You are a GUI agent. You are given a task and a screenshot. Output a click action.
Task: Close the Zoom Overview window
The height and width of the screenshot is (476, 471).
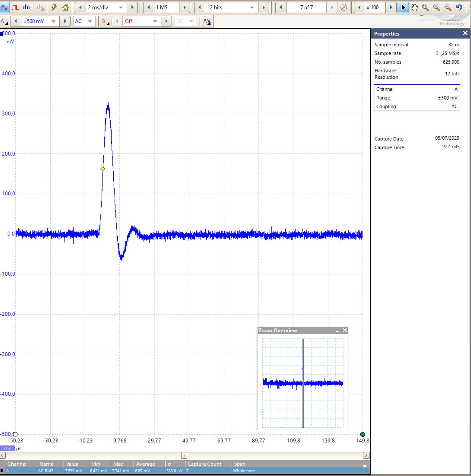(345, 330)
